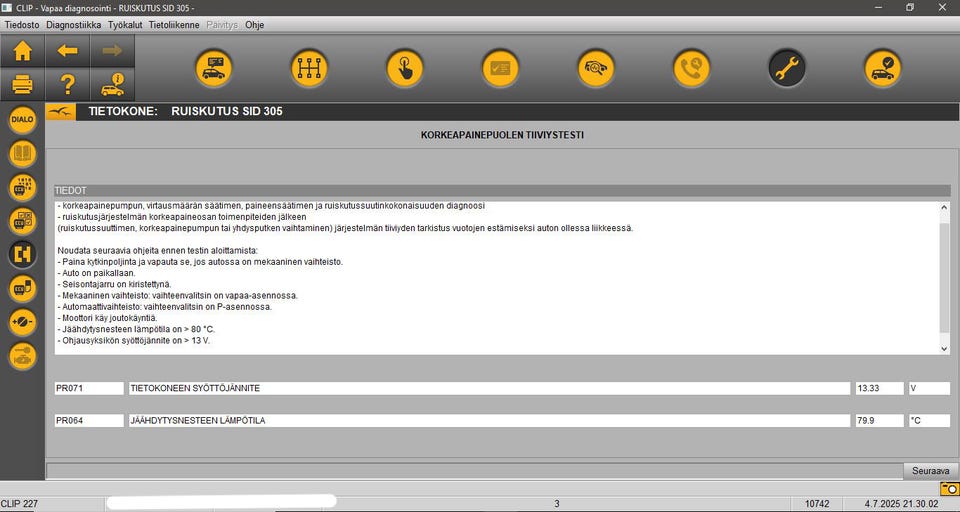Open the phone support wrench icon

coord(691,68)
